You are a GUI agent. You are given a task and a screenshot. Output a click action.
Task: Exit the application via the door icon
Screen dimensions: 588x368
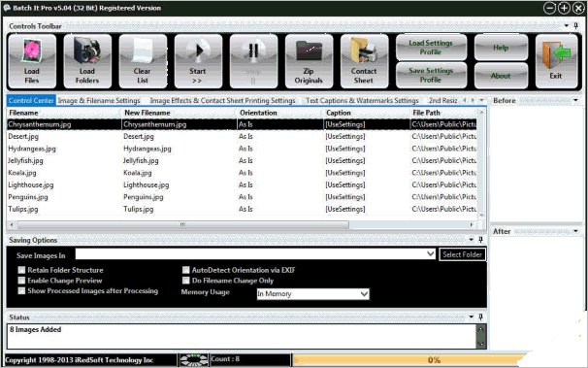[556, 61]
